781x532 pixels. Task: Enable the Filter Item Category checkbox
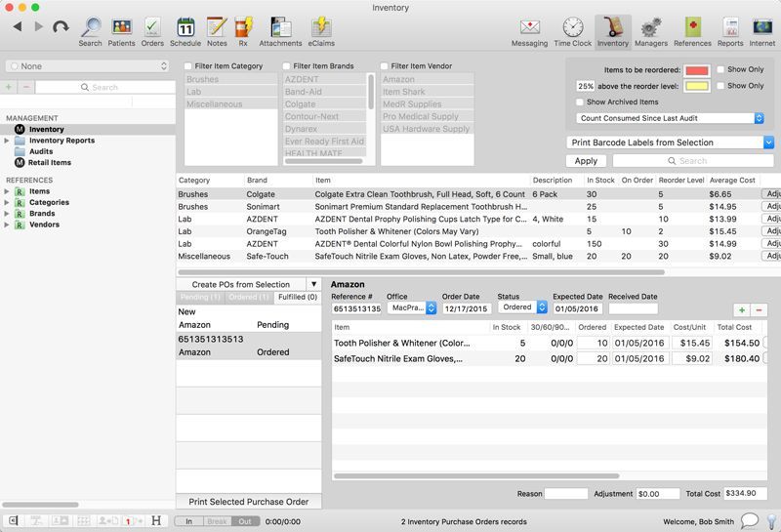188,66
